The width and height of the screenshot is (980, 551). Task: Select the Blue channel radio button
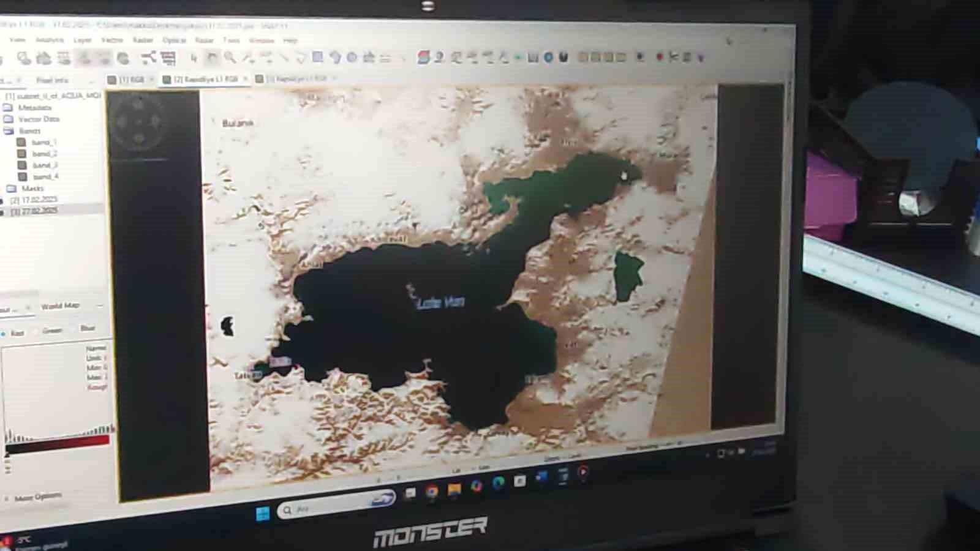coord(74,329)
